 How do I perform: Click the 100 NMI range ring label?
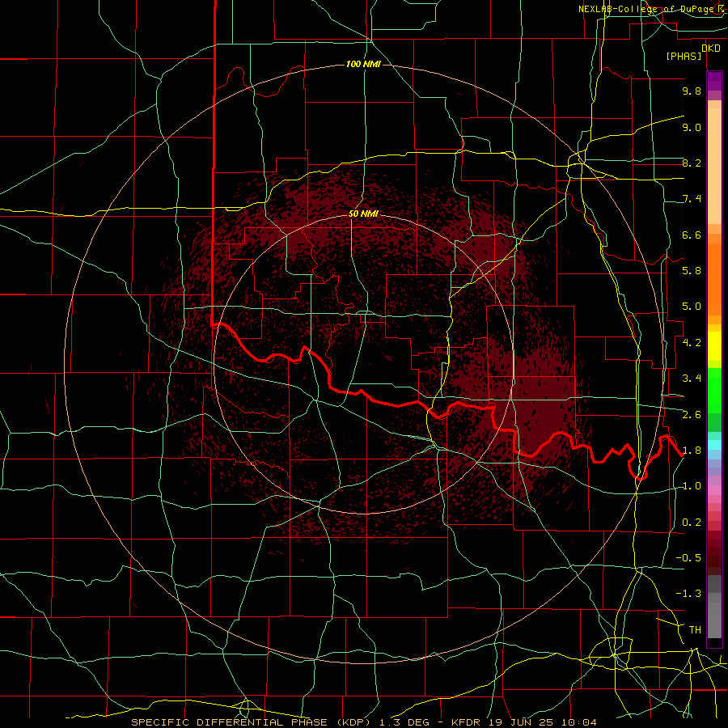click(363, 64)
